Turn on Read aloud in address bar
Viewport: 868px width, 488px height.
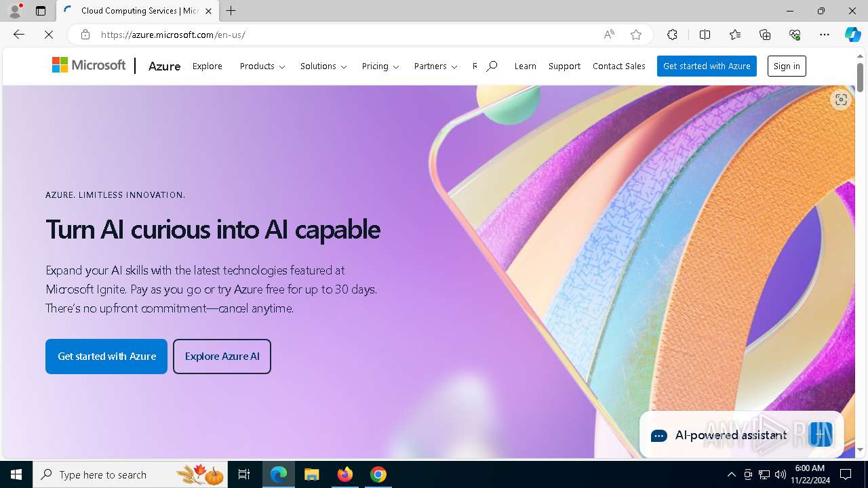609,35
